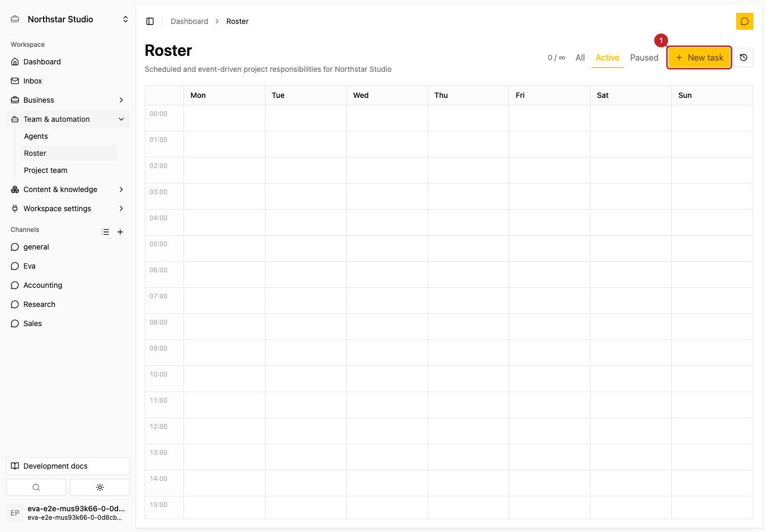The height and width of the screenshot is (532, 766).
Task: Click the 0 / ∞ task counter
Action: coord(556,57)
